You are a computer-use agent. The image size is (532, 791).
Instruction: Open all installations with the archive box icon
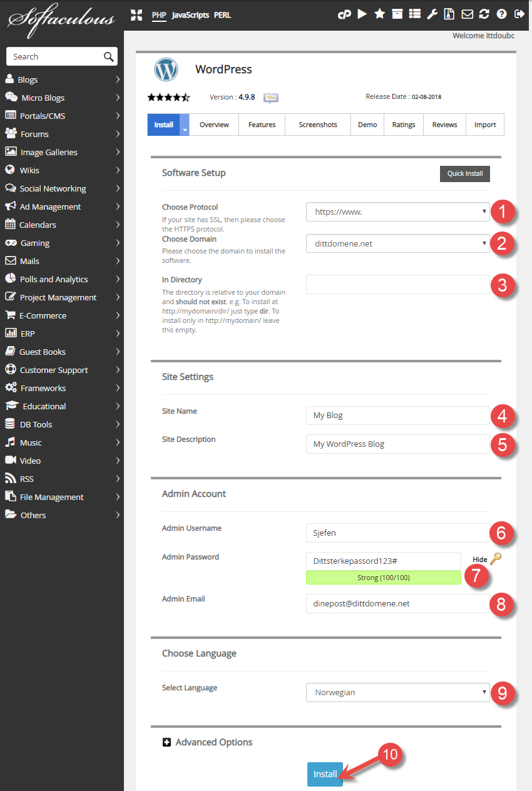397,14
